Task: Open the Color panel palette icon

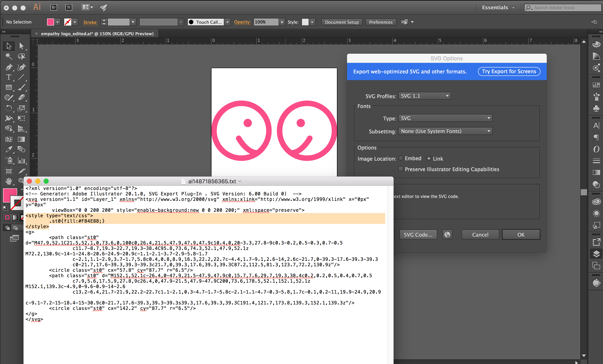Action: (596, 44)
